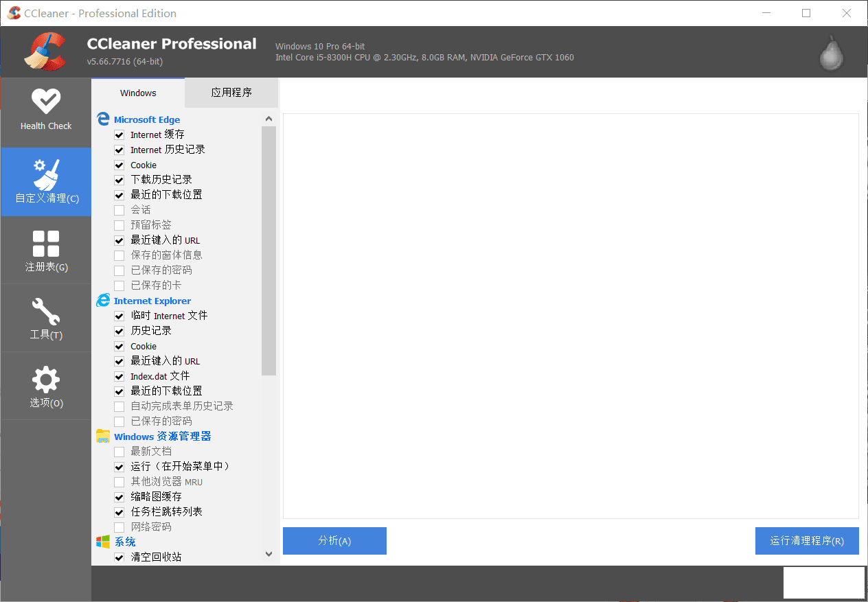The width and height of the screenshot is (868, 602).
Task: Click the 运行清理程序(R) button
Action: 807,541
